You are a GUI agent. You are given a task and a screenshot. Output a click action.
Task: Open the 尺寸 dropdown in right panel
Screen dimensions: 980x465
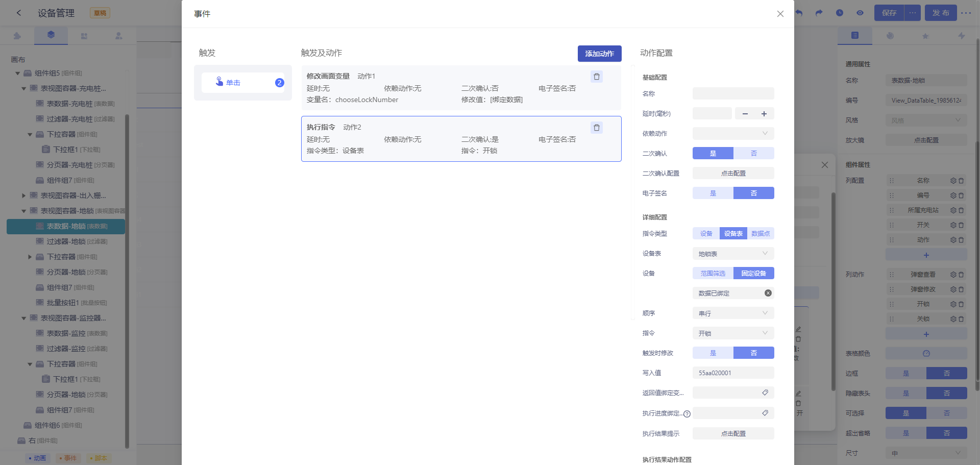click(x=926, y=453)
